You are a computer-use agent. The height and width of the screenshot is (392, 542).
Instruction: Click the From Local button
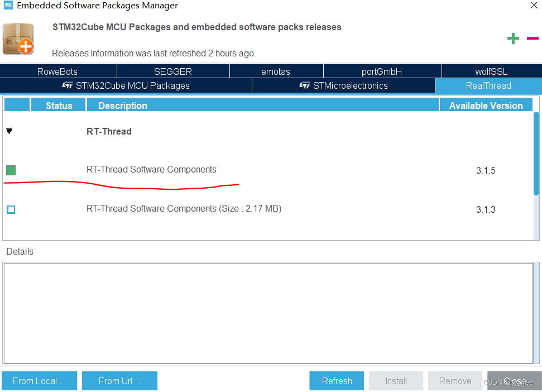39,380
